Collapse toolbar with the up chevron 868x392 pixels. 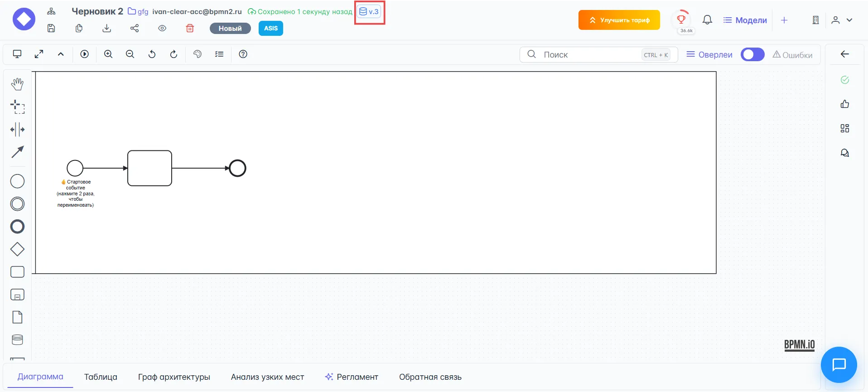click(x=61, y=54)
